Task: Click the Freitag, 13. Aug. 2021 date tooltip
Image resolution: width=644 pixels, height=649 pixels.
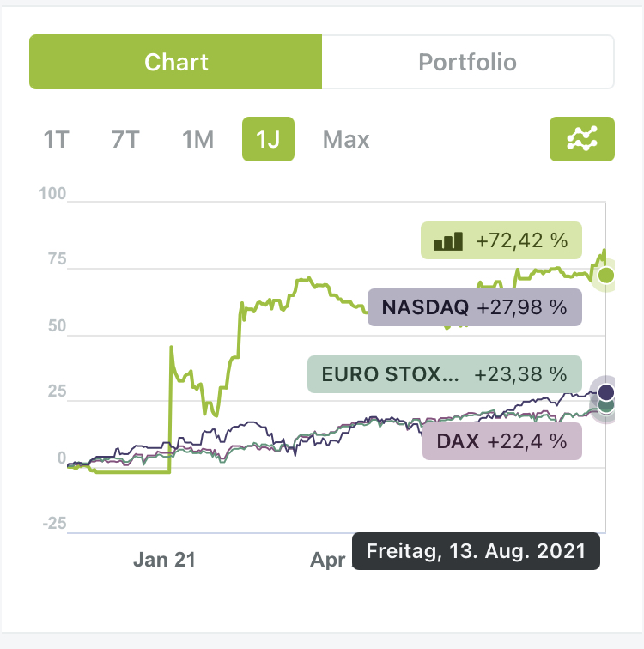Action: point(476,550)
